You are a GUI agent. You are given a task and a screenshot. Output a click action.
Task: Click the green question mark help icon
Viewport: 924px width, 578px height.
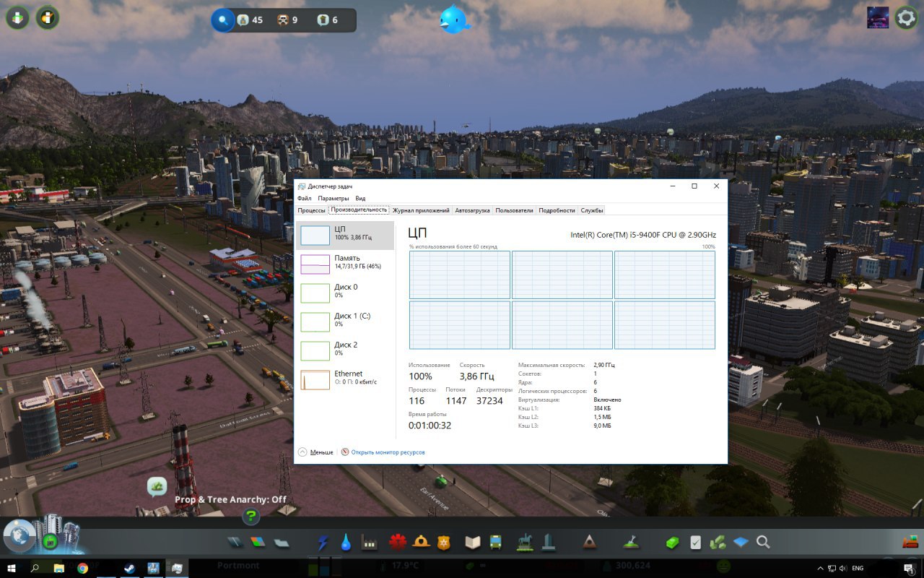click(250, 516)
